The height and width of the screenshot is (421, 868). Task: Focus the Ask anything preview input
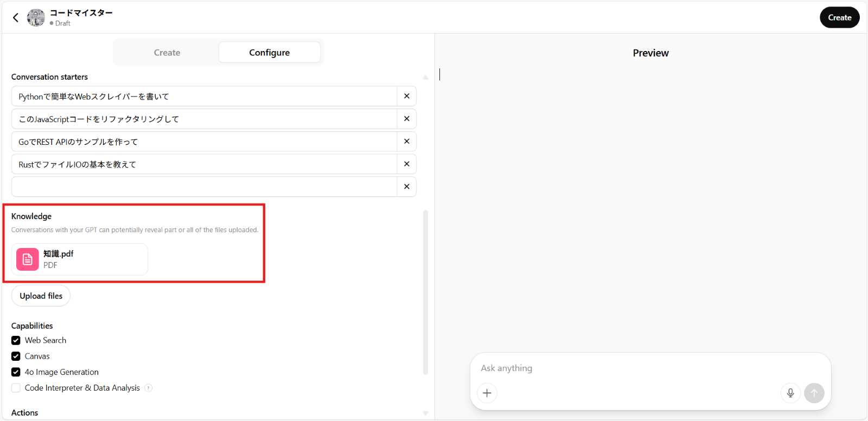[x=650, y=368]
